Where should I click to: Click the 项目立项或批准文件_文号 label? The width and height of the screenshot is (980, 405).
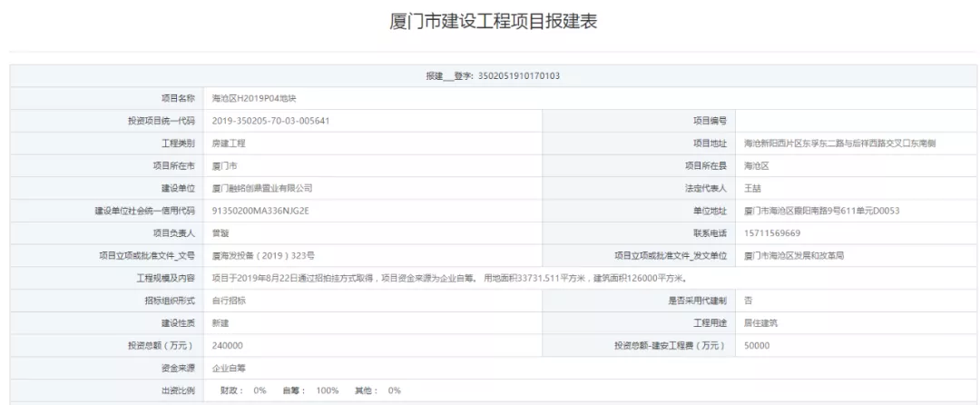148,256
